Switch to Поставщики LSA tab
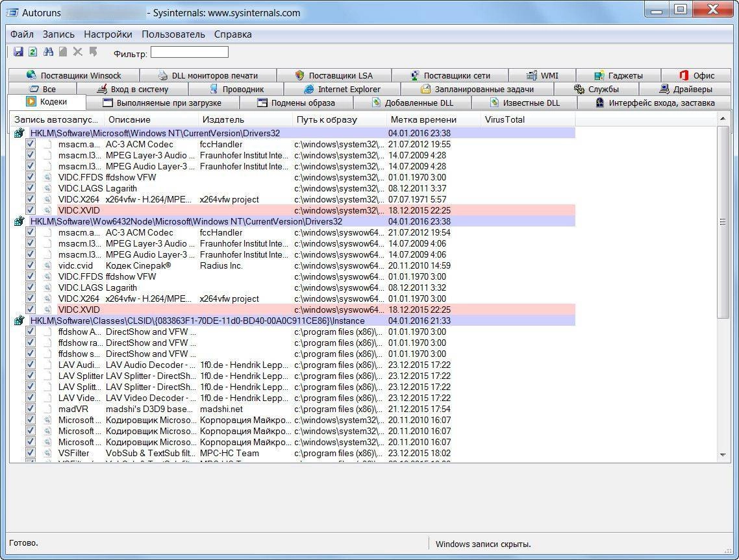The width and height of the screenshot is (739, 560). click(x=334, y=75)
